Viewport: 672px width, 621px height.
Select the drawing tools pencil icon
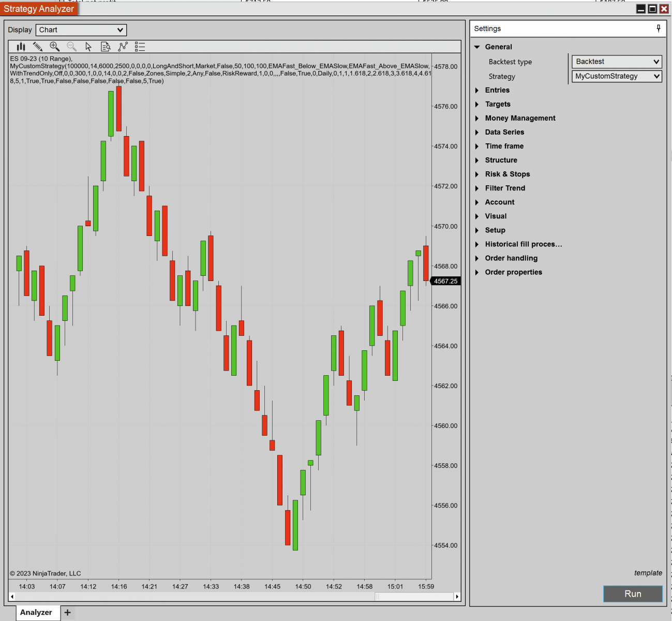click(x=38, y=47)
